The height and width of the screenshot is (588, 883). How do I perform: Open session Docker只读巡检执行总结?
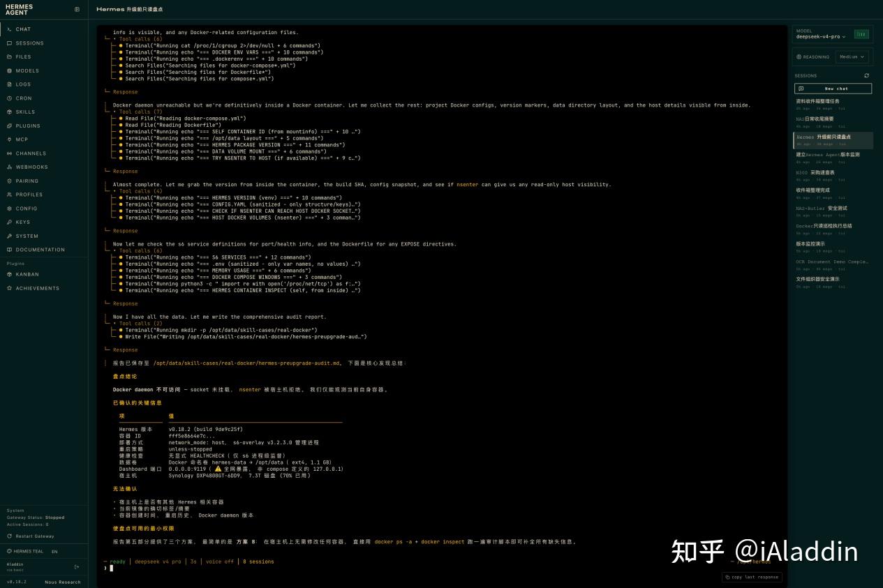tap(833, 228)
